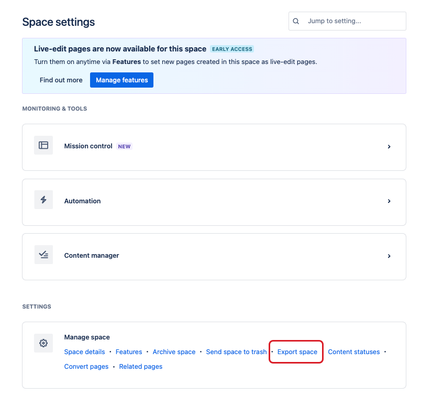The width and height of the screenshot is (432, 393).
Task: Focus the Jump to setting search field
Action: pos(347,21)
